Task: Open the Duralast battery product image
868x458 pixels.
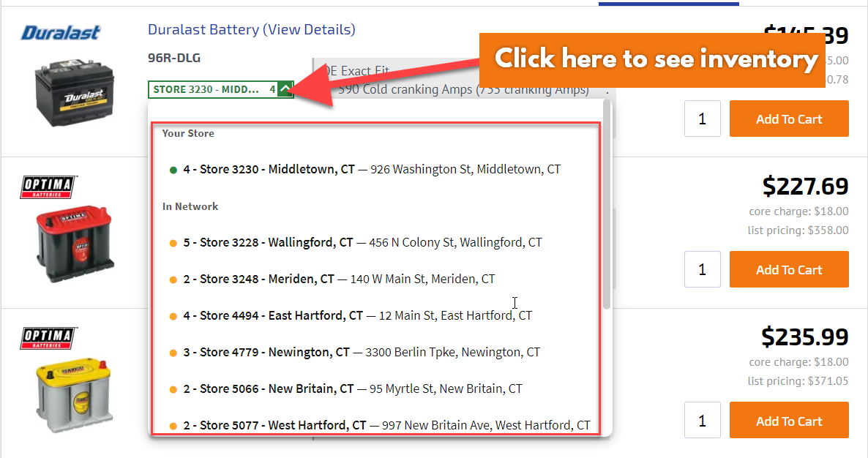Action: 75,92
